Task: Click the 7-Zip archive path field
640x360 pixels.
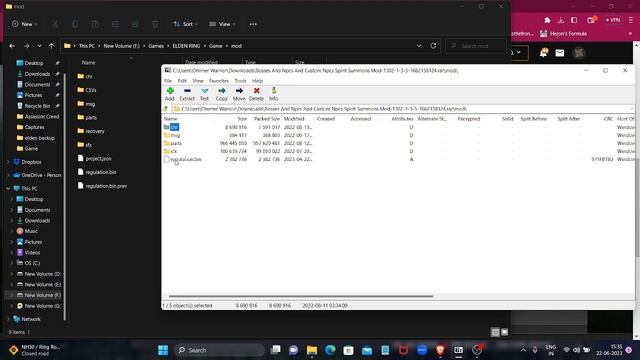Action: point(402,109)
